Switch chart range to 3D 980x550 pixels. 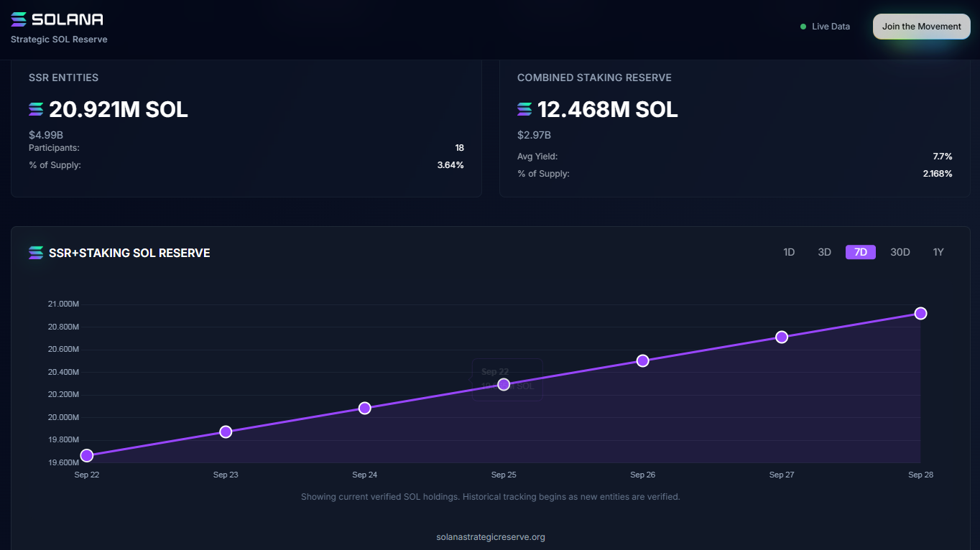coord(824,252)
